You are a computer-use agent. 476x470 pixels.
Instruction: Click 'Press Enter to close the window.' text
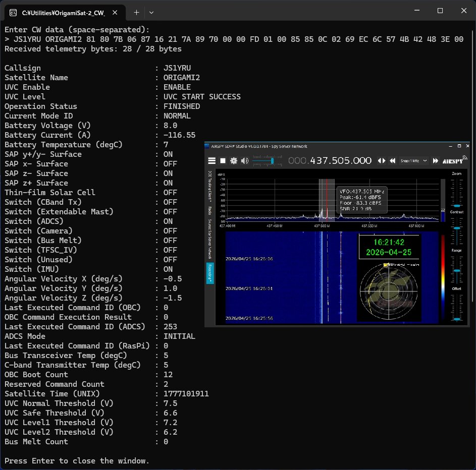pyautogui.click(x=77, y=460)
